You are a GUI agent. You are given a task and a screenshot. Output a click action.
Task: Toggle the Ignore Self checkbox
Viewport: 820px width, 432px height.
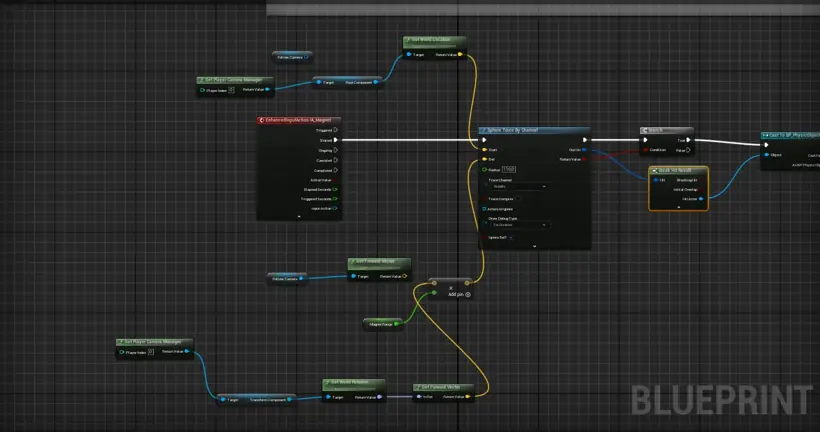[511, 237]
